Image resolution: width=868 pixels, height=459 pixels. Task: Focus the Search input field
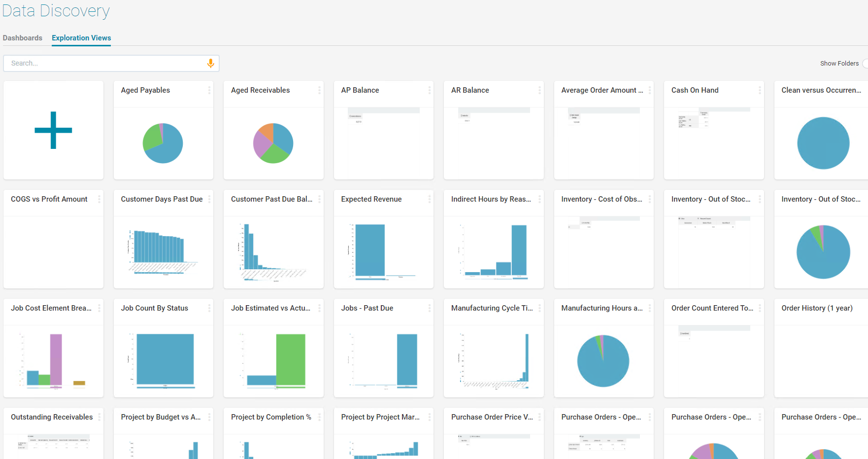click(x=111, y=63)
